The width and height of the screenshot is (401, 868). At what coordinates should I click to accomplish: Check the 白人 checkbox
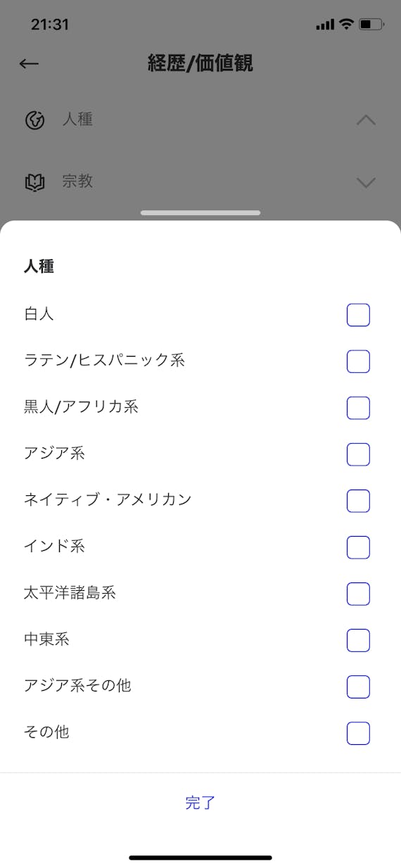(x=358, y=315)
